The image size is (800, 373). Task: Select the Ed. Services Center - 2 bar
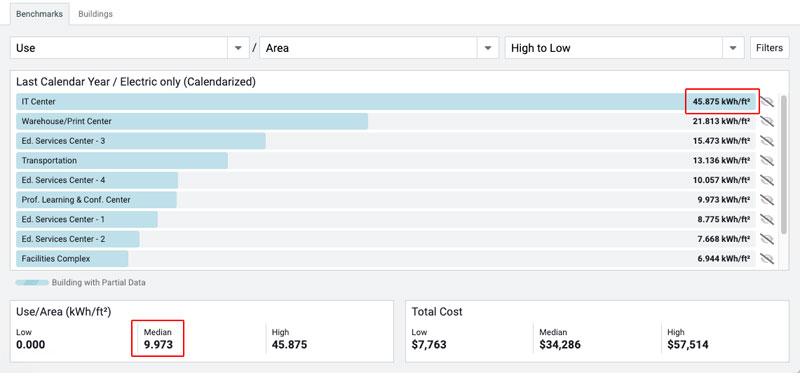coord(78,239)
